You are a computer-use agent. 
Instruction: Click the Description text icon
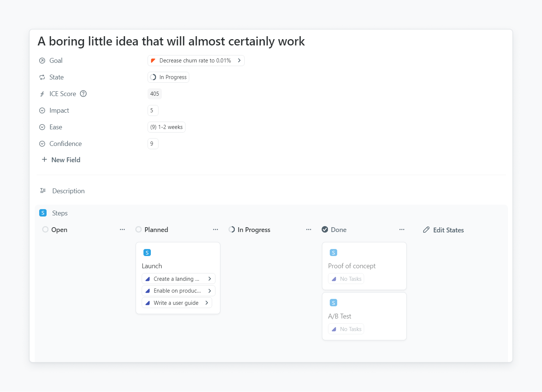43,191
